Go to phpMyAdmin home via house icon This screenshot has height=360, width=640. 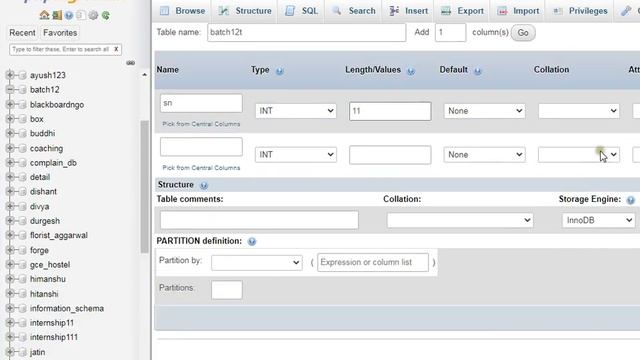44,16
